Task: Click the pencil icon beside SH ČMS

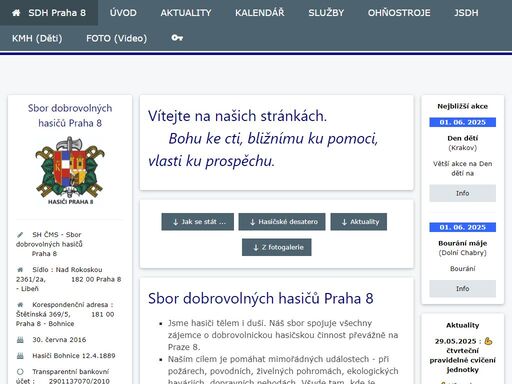Action: tap(20, 235)
